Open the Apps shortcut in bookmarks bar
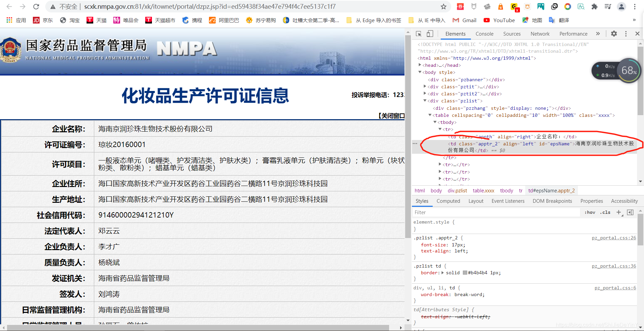 (16, 20)
